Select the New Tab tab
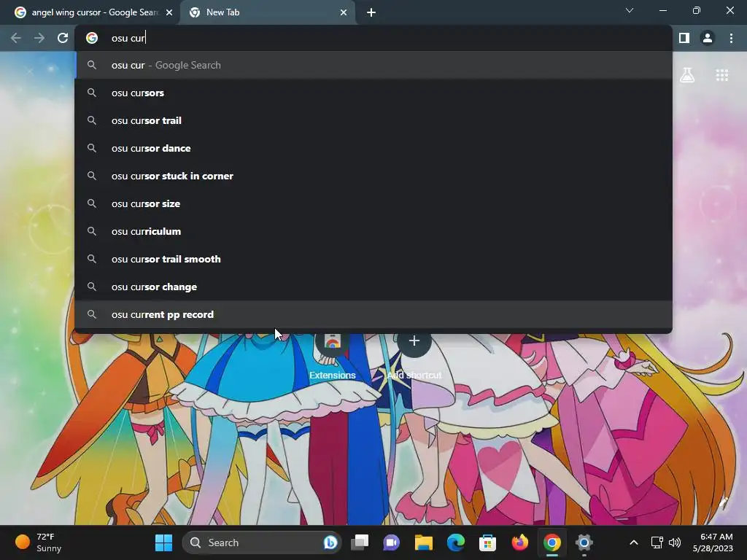Screen dimensions: 747x560 267,12
